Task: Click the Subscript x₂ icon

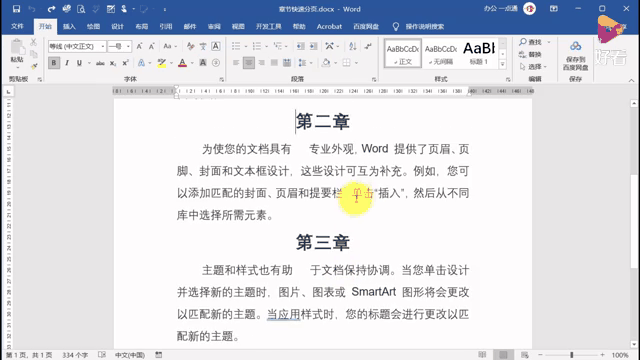Action: pos(113,63)
